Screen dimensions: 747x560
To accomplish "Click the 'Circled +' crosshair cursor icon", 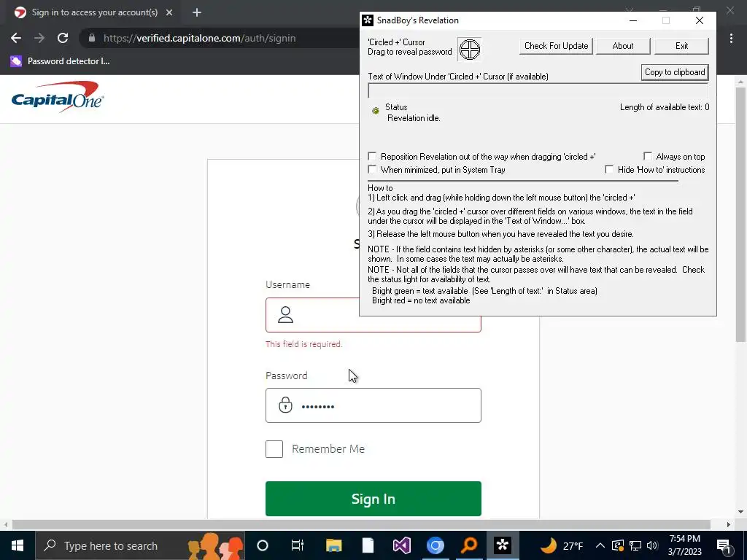I will pyautogui.click(x=469, y=49).
